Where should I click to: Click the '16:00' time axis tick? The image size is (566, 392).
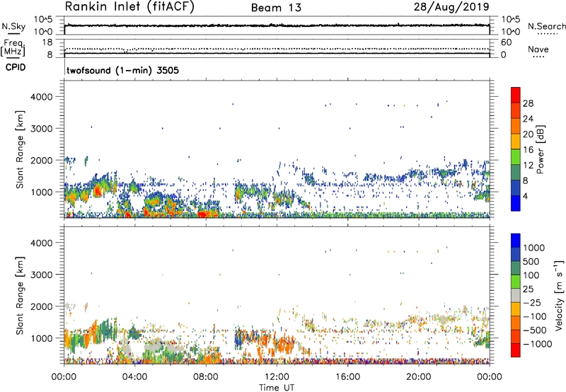(x=347, y=377)
